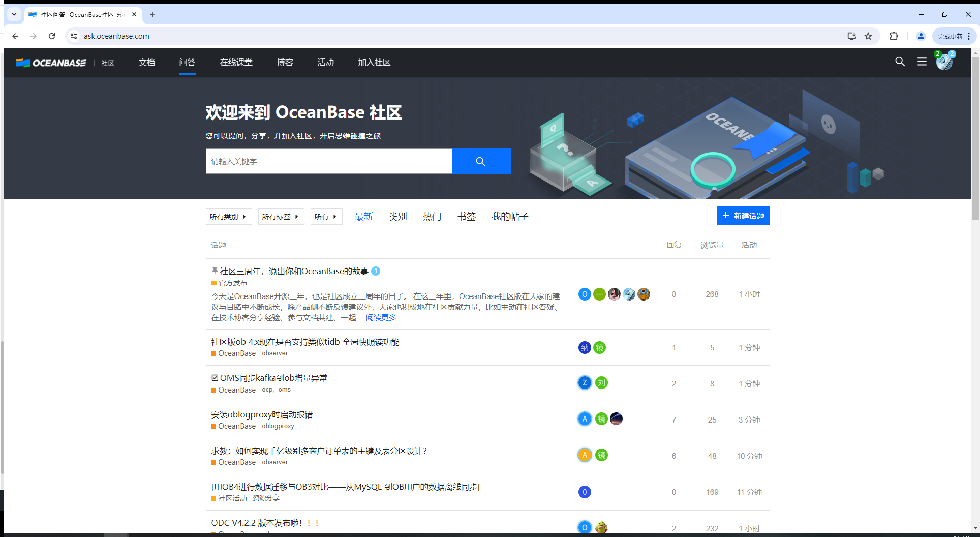980x537 pixels.
Task: Click the 资源分享 tag
Action: point(266,498)
